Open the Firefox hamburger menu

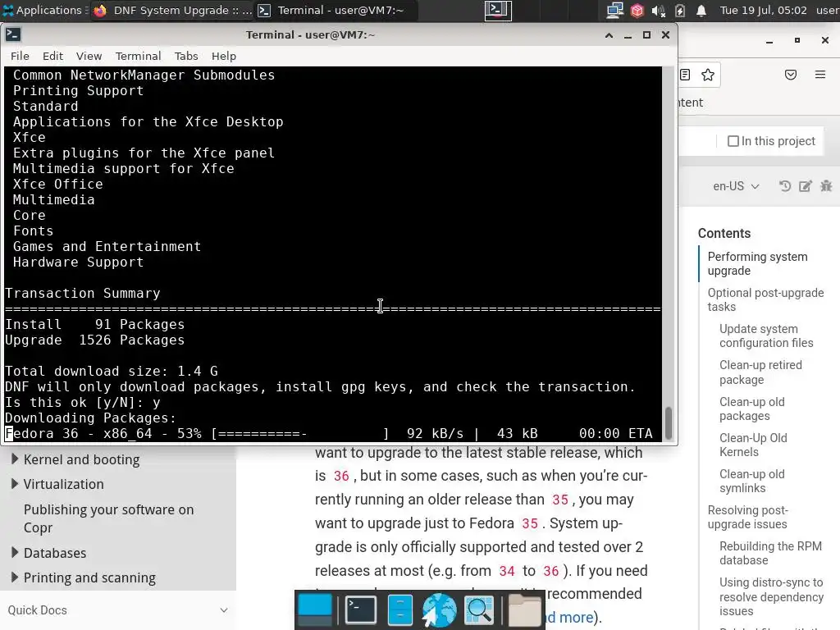coord(819,75)
